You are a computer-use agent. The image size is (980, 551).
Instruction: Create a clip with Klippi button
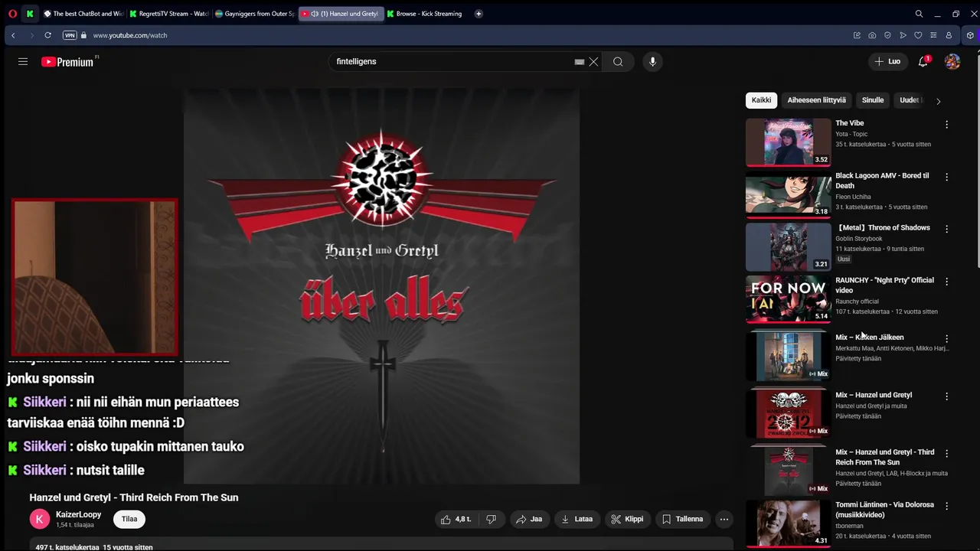click(x=627, y=519)
